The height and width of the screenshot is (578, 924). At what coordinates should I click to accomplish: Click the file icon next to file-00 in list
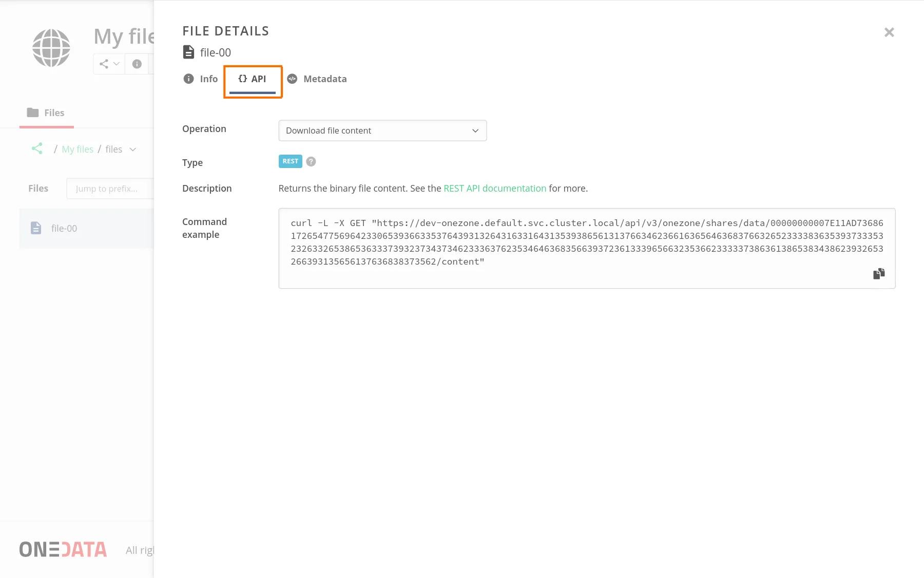(x=35, y=228)
